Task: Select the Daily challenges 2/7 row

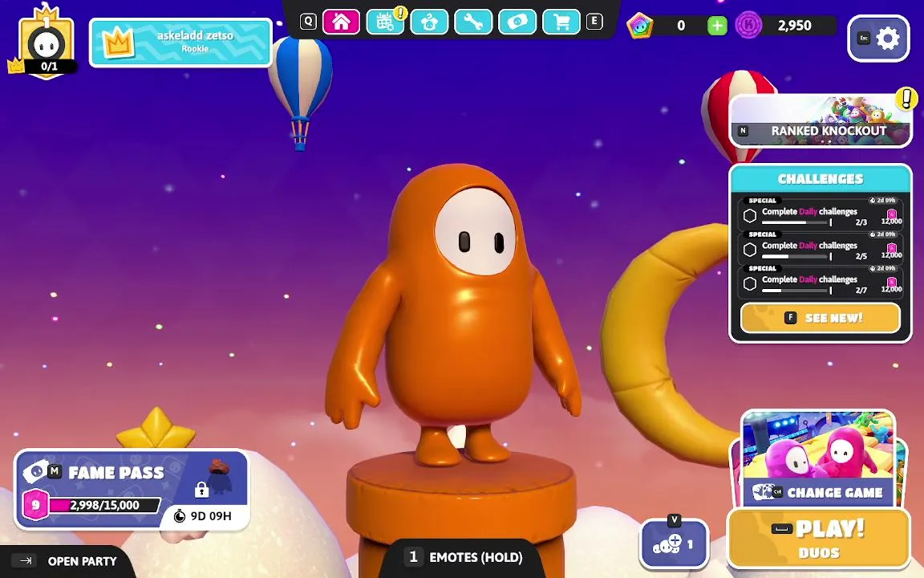Action: 821,281
